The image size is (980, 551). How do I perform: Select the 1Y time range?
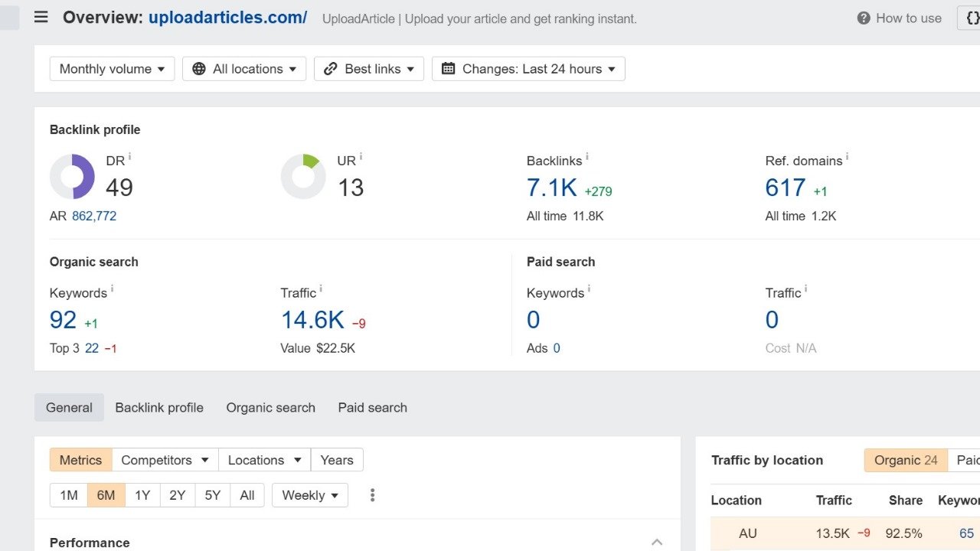(x=142, y=495)
